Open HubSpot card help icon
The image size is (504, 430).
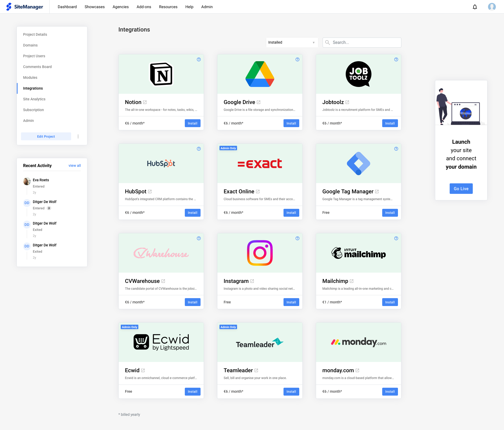[x=199, y=149]
